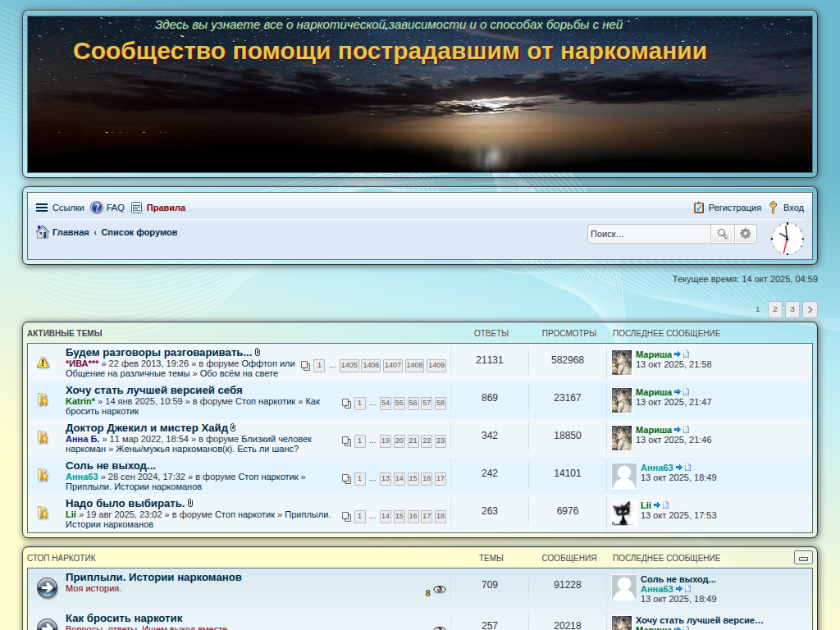Open the Ссылки quick links dropdown
840x630 pixels.
[59, 208]
